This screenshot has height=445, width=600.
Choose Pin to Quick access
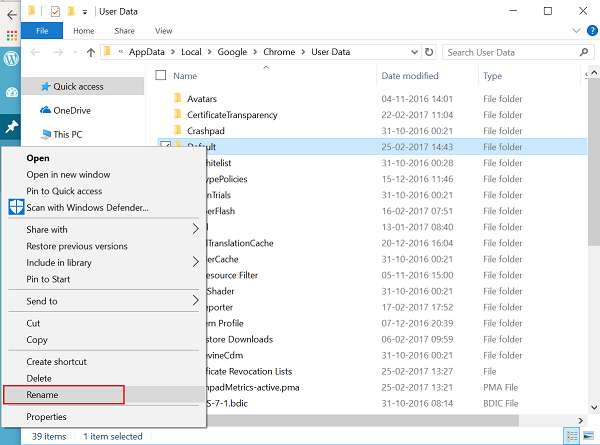point(64,191)
